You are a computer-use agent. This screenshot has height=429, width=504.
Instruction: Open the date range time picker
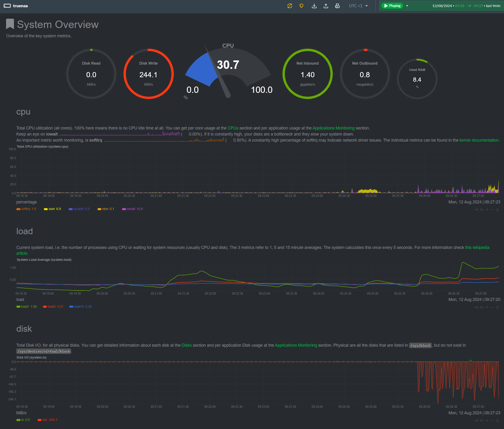466,6
